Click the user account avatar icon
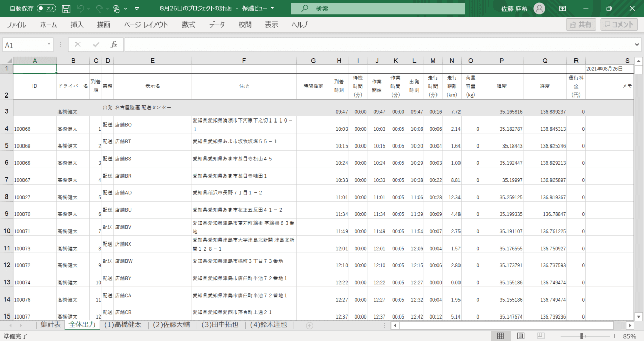 pyautogui.click(x=539, y=9)
